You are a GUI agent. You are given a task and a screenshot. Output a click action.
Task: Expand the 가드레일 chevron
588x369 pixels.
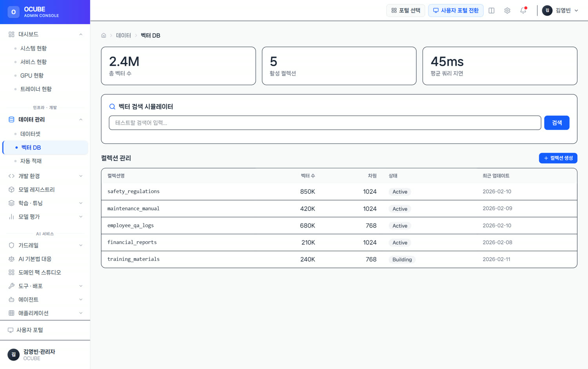81,246
